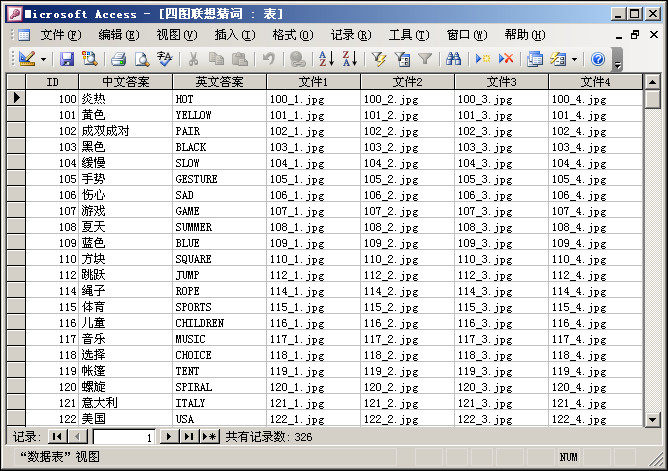668x471 pixels.
Task: Open the View button dropdown arrow
Action: pos(43,59)
